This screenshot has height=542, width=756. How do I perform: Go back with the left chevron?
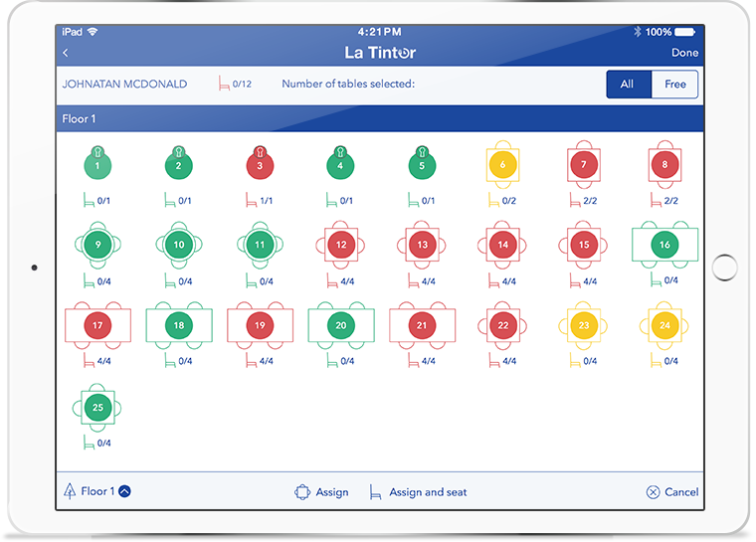click(66, 53)
